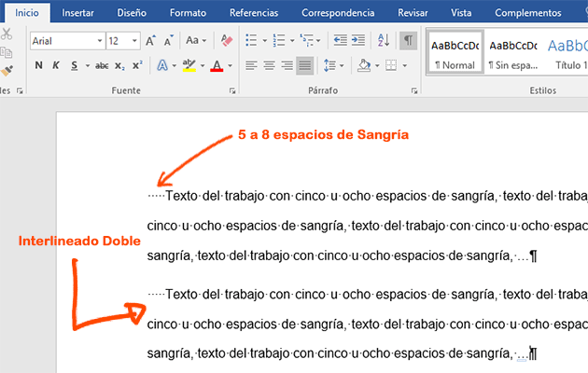Open the underline style dropdown arrow
The image size is (588, 373).
point(88,66)
